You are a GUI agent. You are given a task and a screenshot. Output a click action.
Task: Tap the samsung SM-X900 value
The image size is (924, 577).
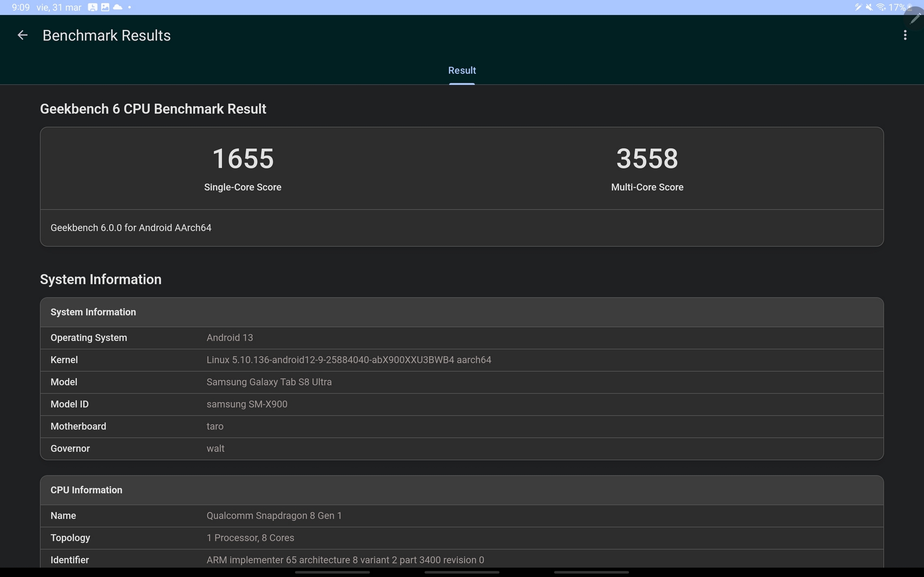pos(247,404)
